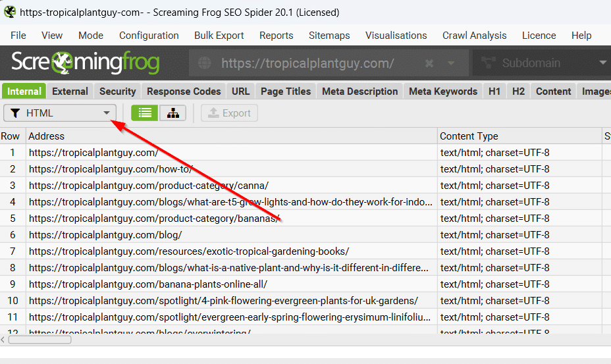This screenshot has width=611, height=364.
Task: Open the View menu
Action: coord(52,36)
